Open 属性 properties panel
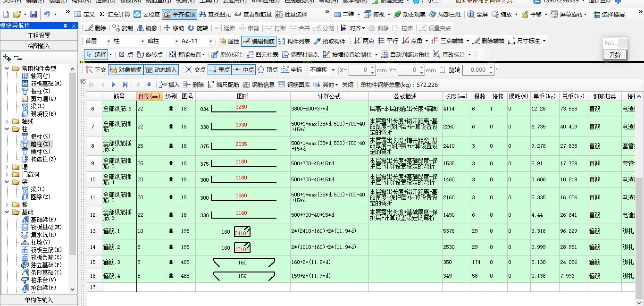 click(x=229, y=42)
